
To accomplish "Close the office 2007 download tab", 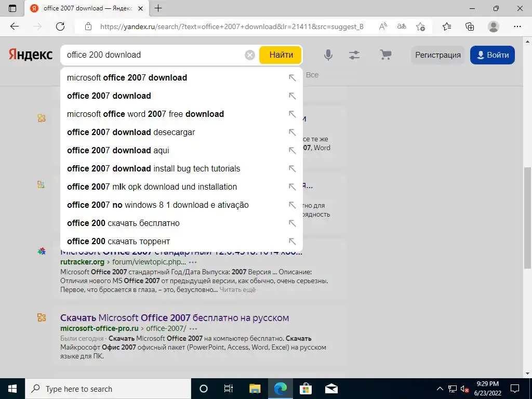I will point(140,8).
